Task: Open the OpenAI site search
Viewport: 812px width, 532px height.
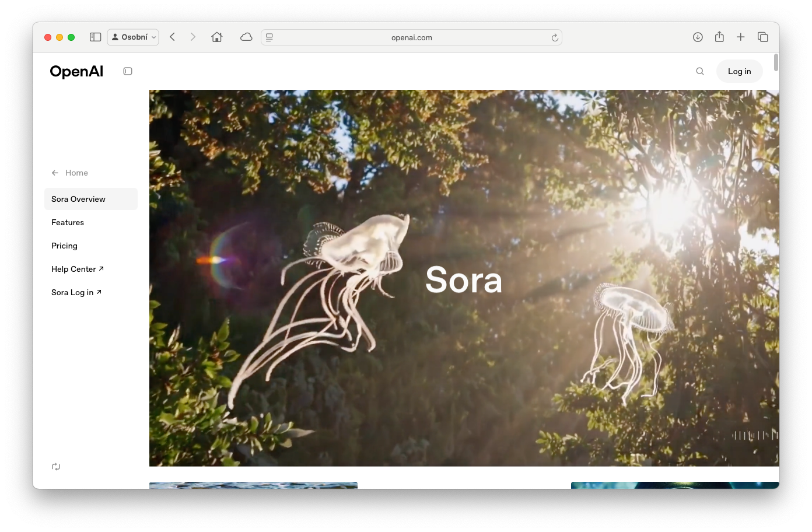Action: click(700, 71)
